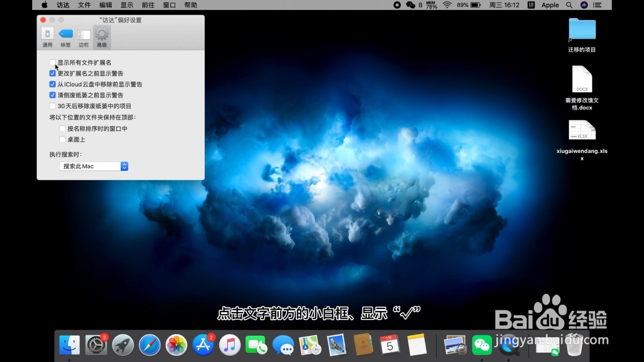The image size is (644, 362).
Task: Open the 访达 menu
Action: [x=63, y=5]
